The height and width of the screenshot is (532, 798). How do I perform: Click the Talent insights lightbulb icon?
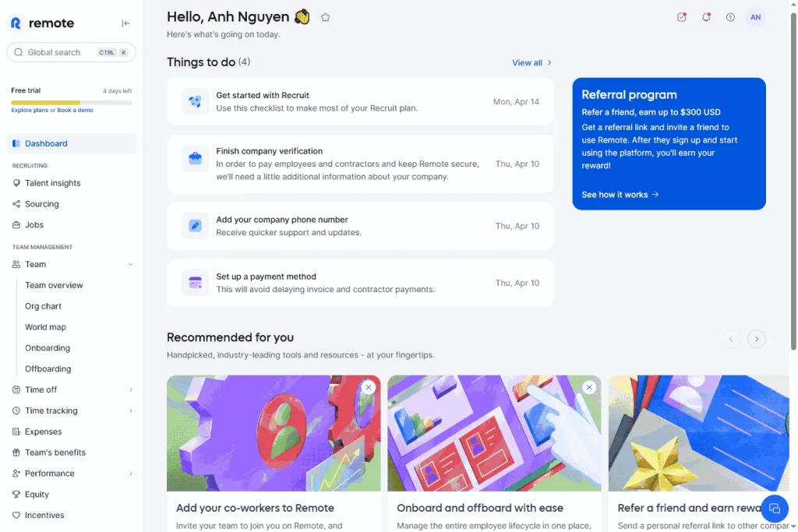point(16,183)
